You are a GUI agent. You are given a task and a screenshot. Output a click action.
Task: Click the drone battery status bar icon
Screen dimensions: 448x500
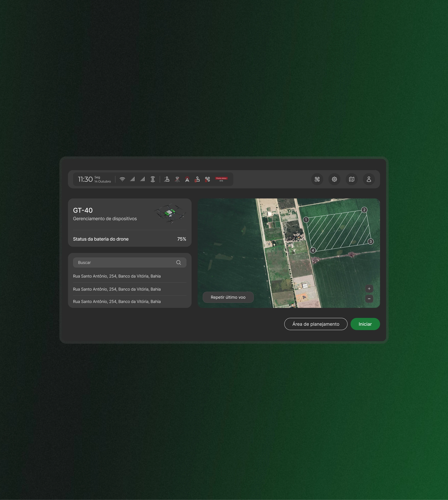208,179
